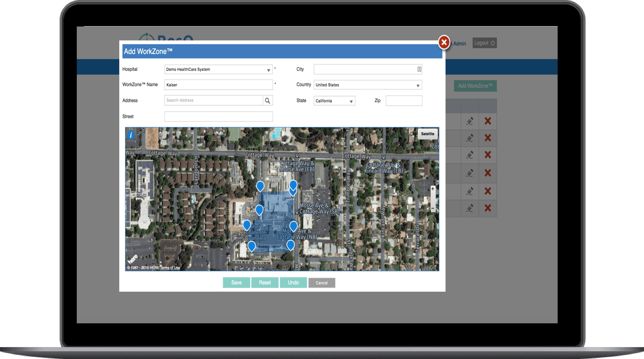Click the gray Cancel button
Screen dimensions: 644x359
pyautogui.click(x=322, y=283)
